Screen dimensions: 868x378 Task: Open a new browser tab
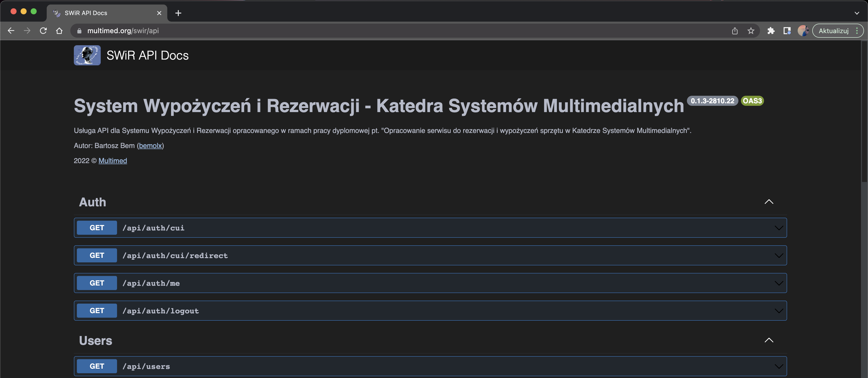(178, 13)
